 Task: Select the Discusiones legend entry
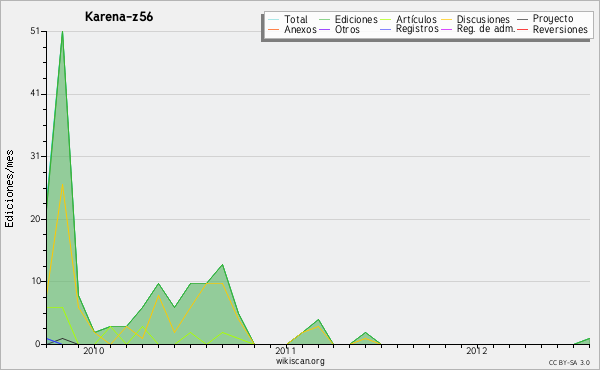click(483, 19)
